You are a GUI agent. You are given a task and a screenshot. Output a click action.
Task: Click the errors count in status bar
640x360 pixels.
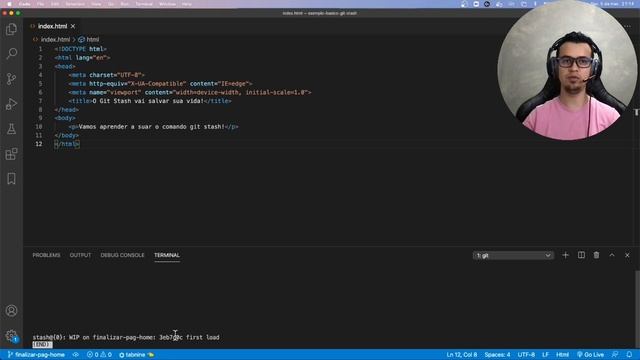click(x=99, y=354)
